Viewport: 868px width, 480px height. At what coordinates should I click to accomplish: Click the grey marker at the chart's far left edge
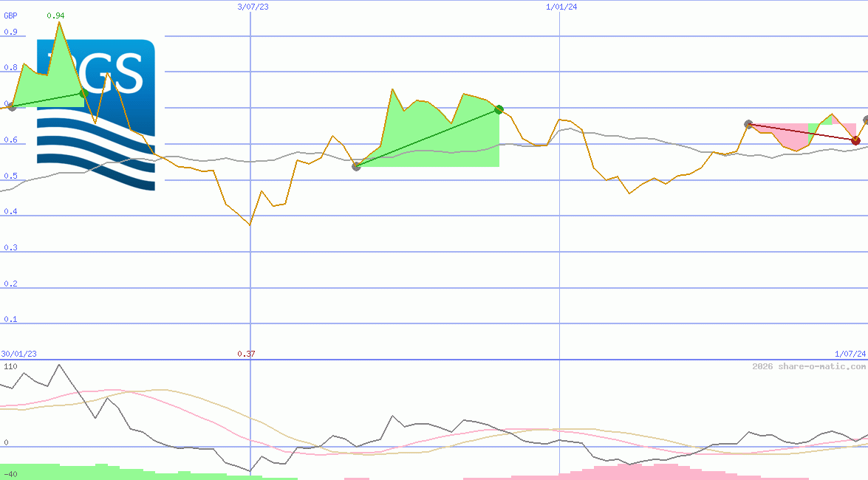tap(11, 107)
